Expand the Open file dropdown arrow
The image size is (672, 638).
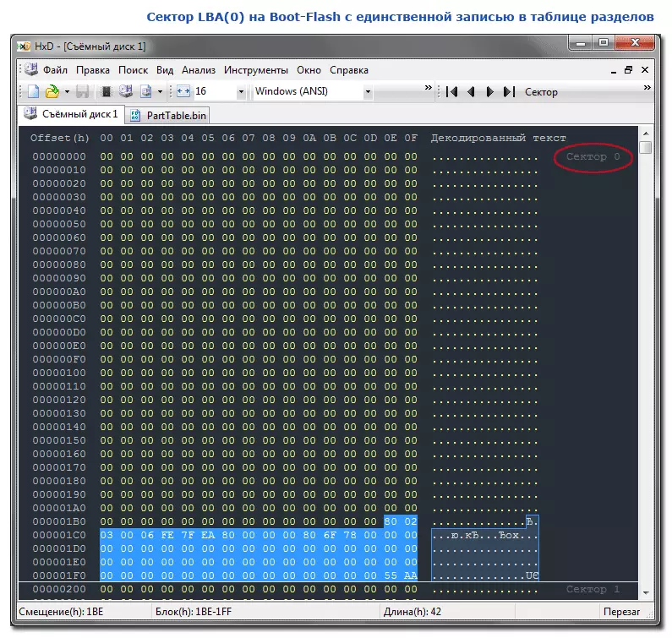pyautogui.click(x=67, y=92)
